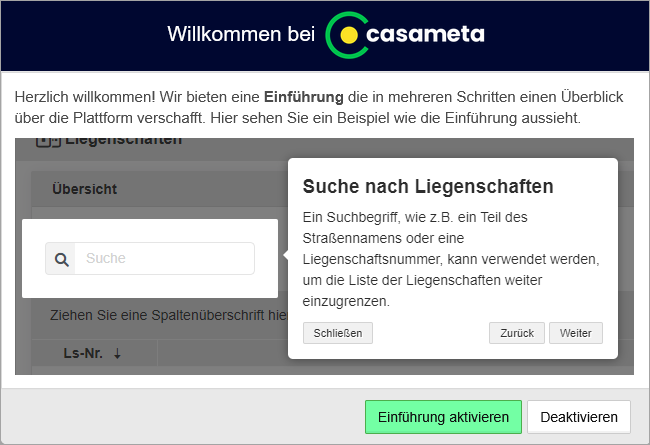The image size is (650, 445).
Task: Go back with the Zurück button
Action: pyautogui.click(x=517, y=333)
